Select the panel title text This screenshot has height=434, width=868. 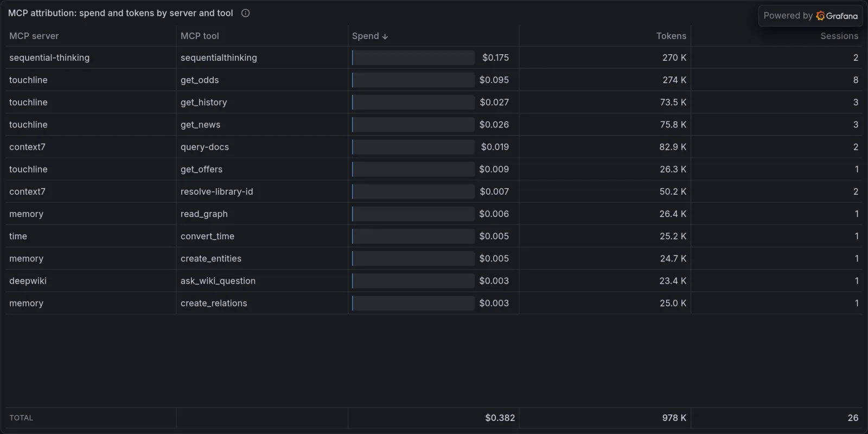[x=120, y=13]
